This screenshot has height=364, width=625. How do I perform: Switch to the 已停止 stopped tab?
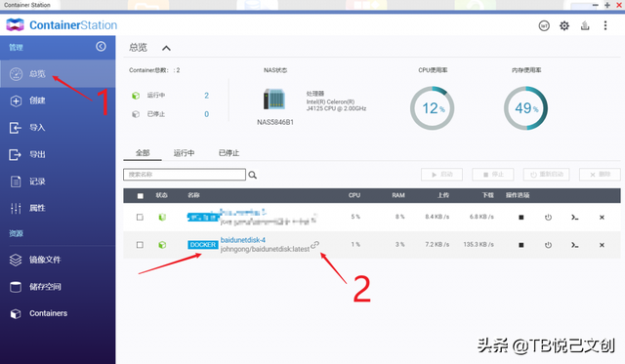tap(229, 153)
